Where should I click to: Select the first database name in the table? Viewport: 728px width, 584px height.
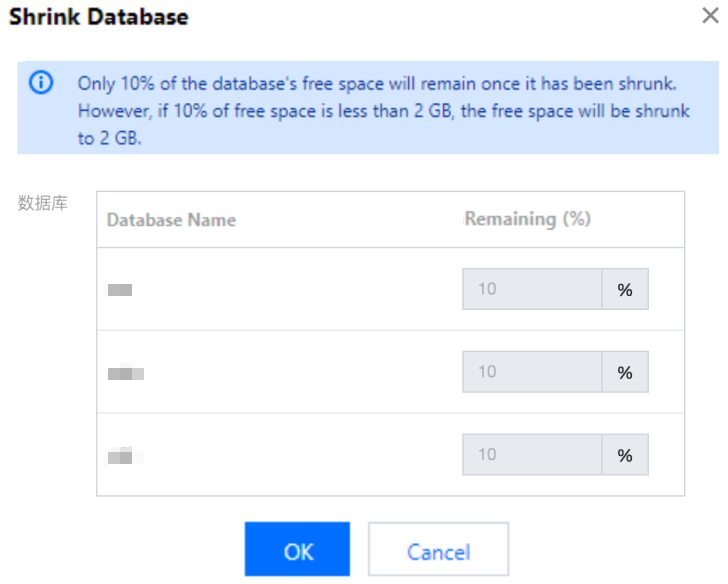121,290
